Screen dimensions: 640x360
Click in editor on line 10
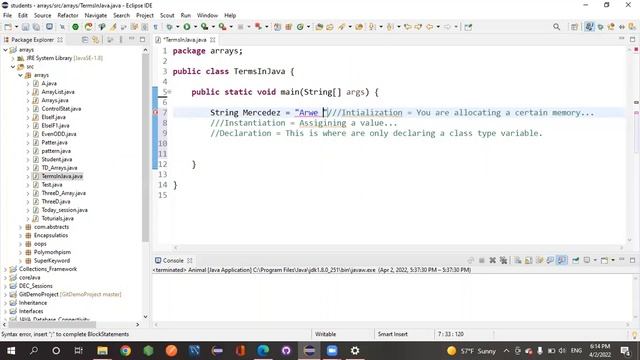point(398,143)
